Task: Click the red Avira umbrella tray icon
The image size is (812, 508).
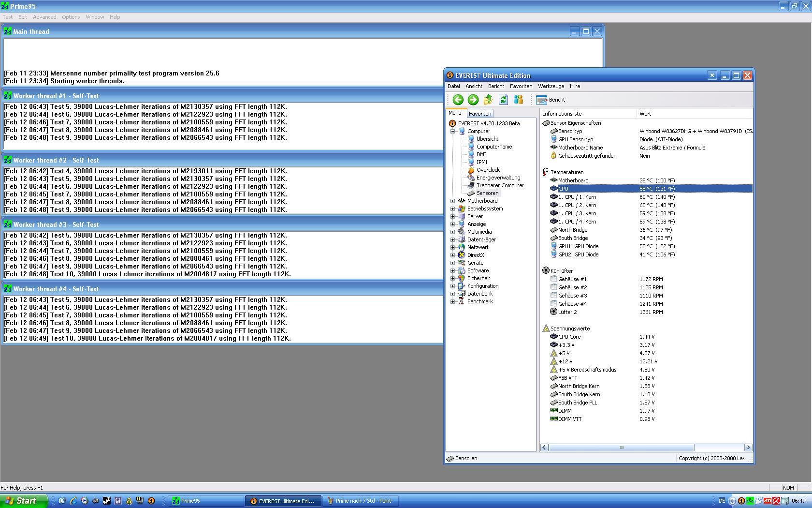Action: coord(776,501)
